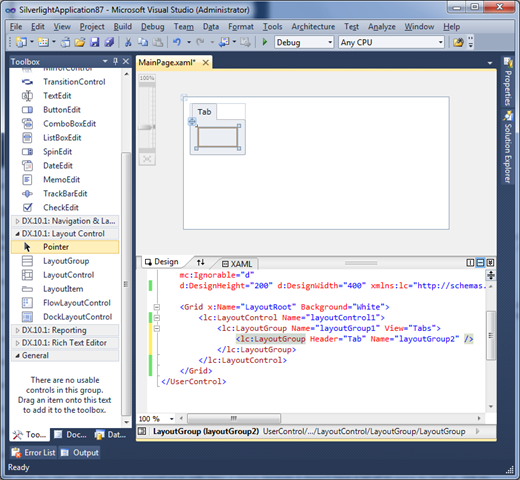Select TrackBarEdit in the Toolbox
Screen dimensions: 520x480
[64, 194]
